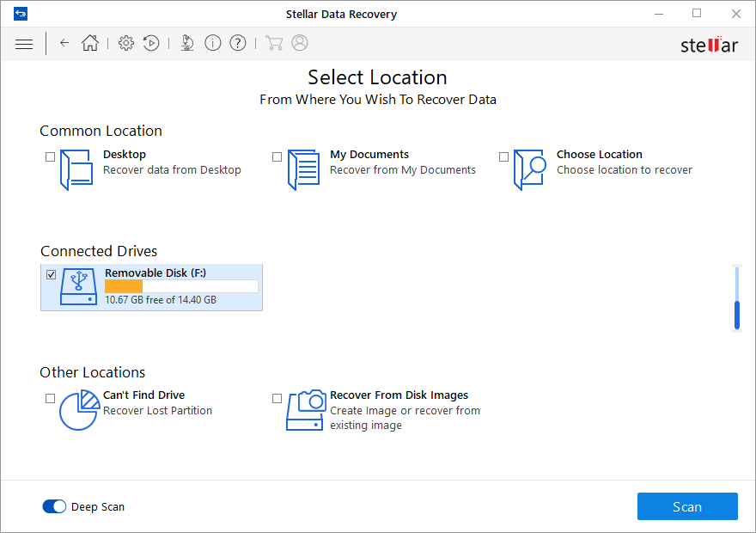Go to the Home screen icon
Viewport: 756px width, 533px height.
[x=90, y=43]
